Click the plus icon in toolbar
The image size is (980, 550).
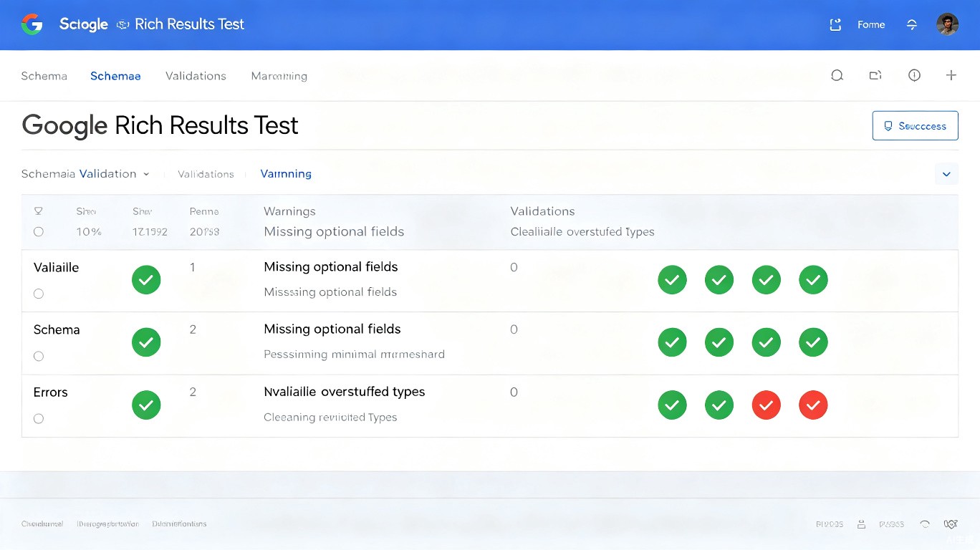[x=951, y=75]
